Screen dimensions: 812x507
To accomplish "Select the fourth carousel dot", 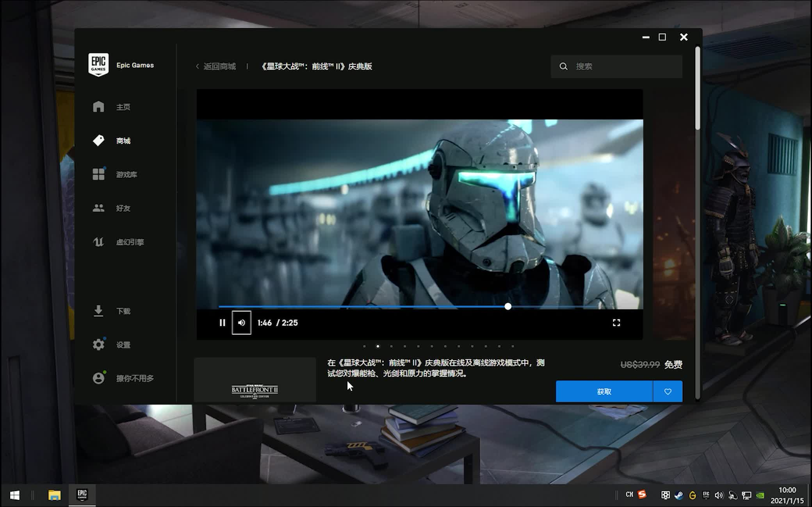I will pyautogui.click(x=405, y=346).
